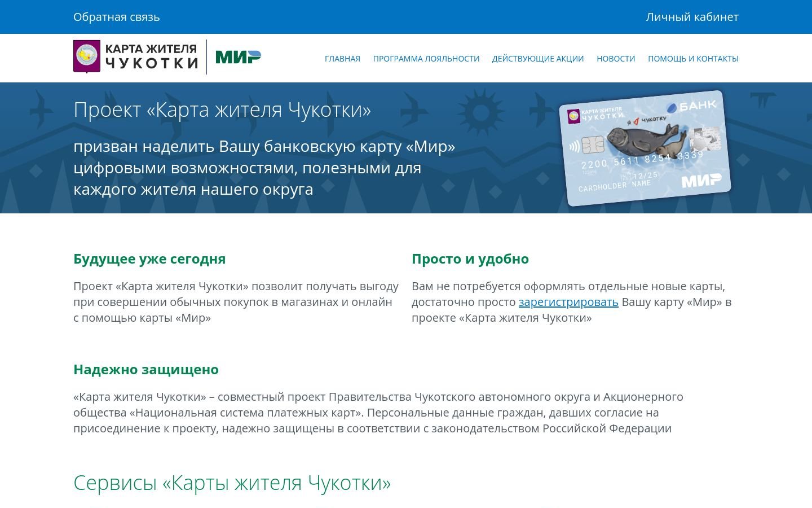The image size is (812, 508).
Task: Open ПОМОЩЬ И КОНТАКТЫ menu item
Action: pyautogui.click(x=693, y=59)
